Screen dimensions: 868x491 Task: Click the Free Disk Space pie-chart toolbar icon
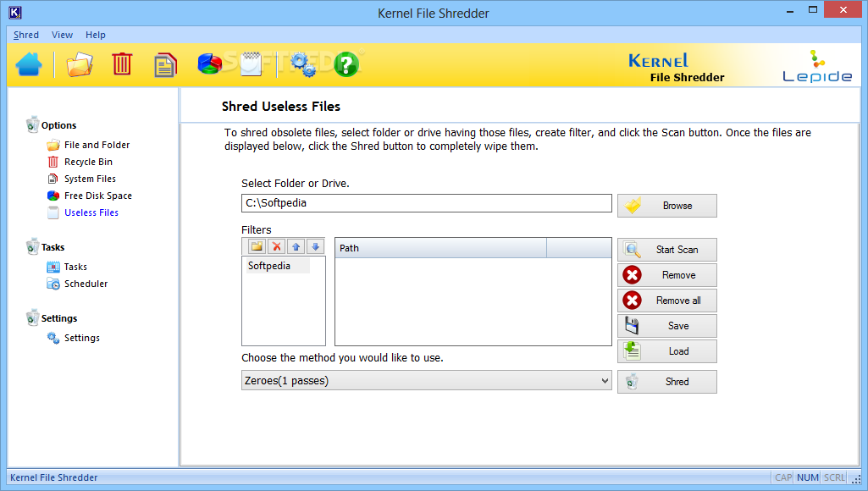tap(210, 63)
